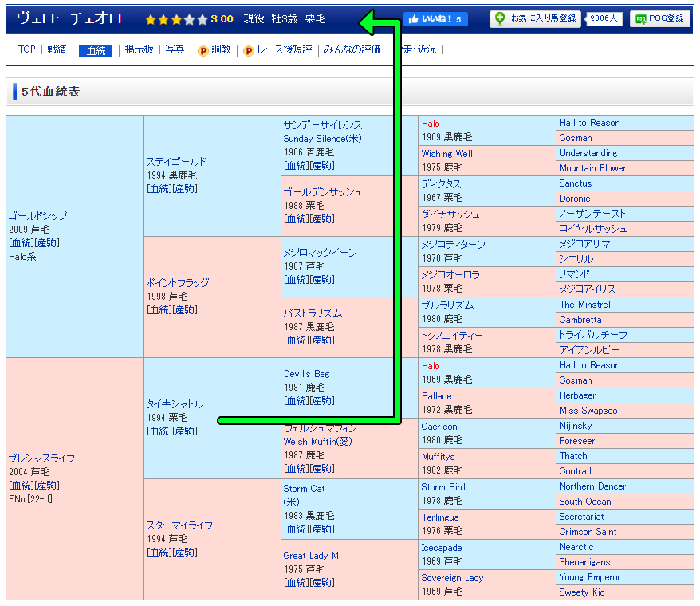
Task: Click メジロマックイーン link
Action: coord(320,253)
